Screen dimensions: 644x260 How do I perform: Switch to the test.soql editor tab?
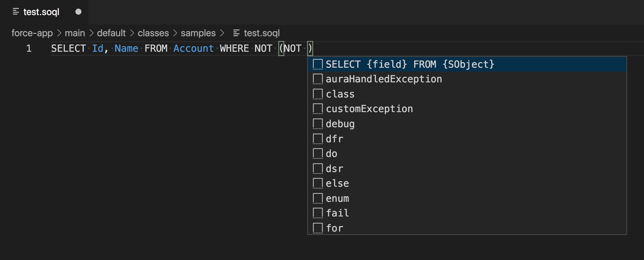41,11
